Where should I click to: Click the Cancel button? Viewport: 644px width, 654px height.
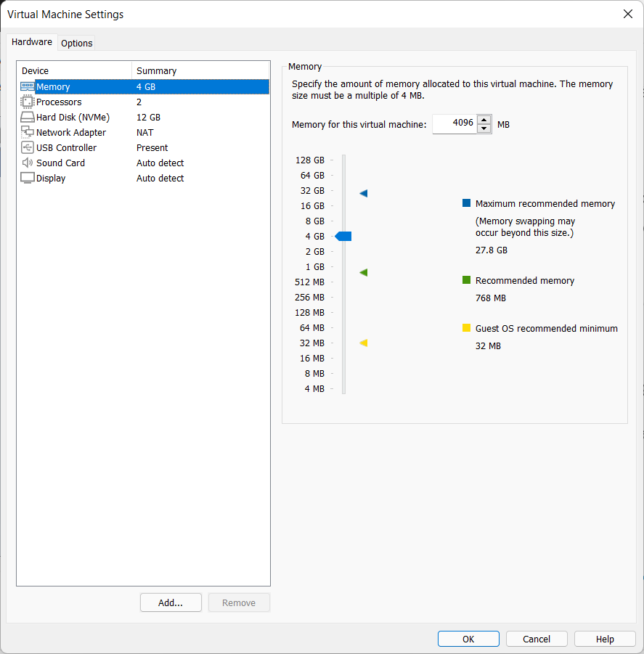point(537,639)
